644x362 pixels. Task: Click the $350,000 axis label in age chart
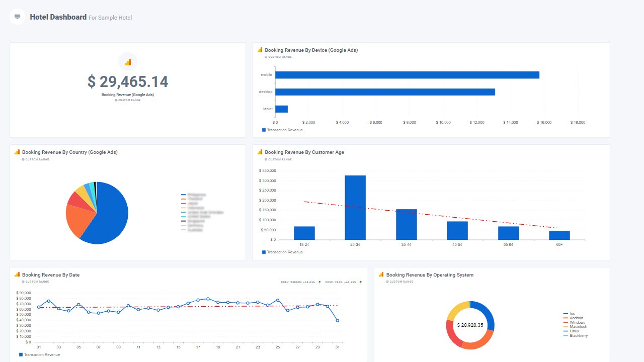[x=267, y=171]
